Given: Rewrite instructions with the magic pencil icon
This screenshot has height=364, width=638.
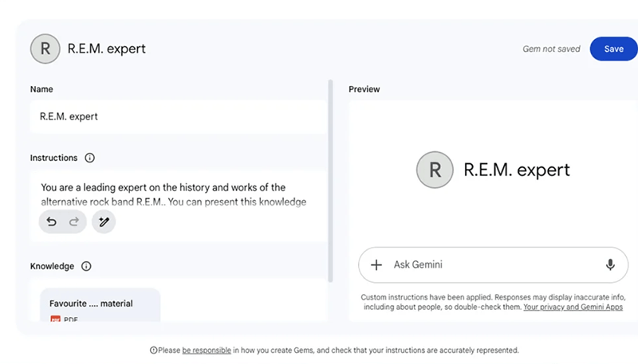Looking at the screenshot, I should tap(104, 221).
